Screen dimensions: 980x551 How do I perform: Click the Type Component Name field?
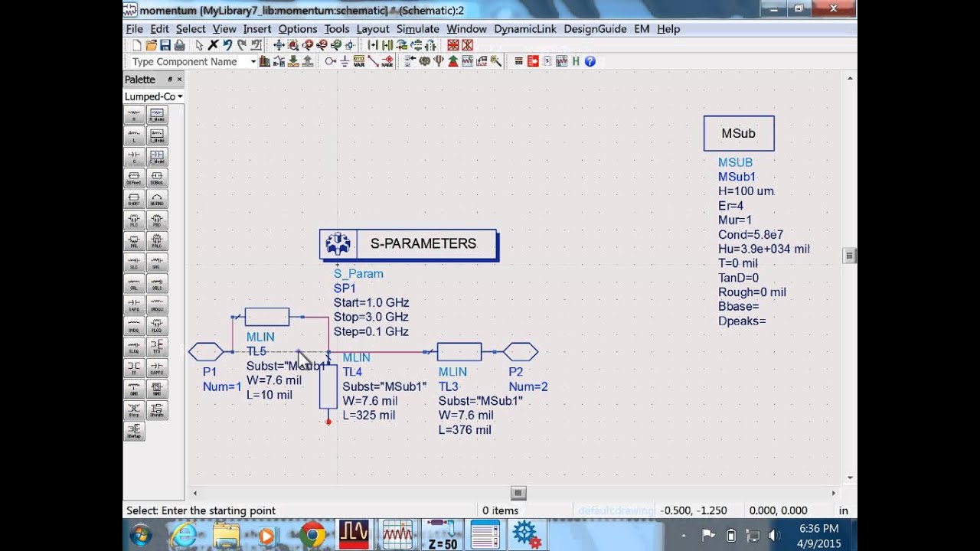(188, 61)
